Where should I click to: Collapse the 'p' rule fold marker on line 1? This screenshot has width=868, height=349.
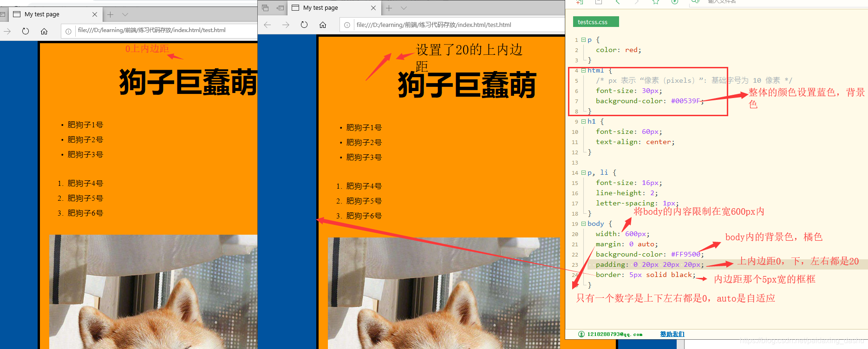[583, 40]
